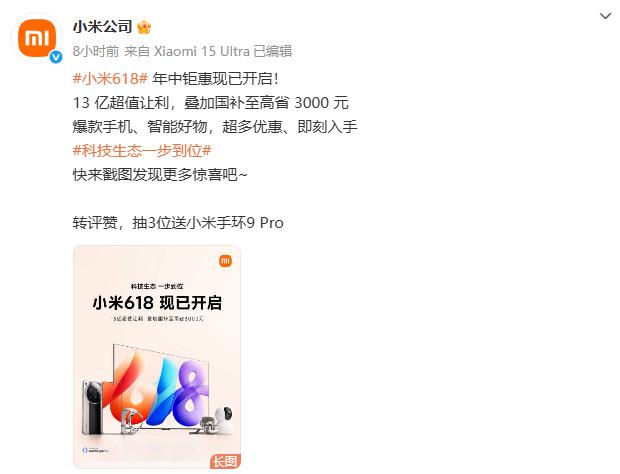Click the 8小时前 post timestamp
Image resolution: width=620 pixels, height=474 pixels.
(96, 51)
